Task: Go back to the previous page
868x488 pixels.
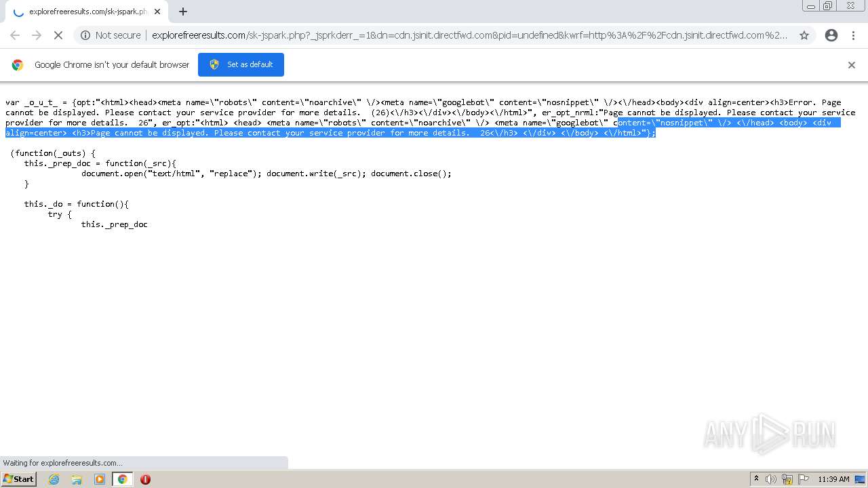Action: coord(15,35)
